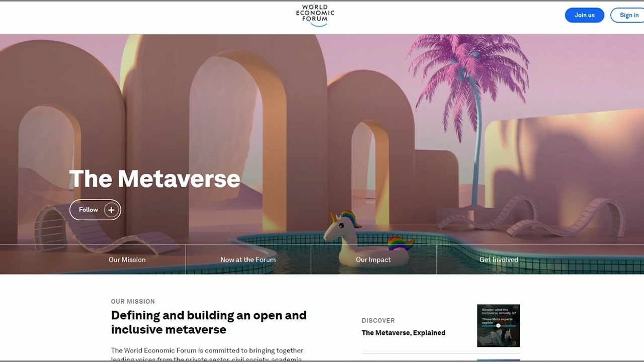Click the OUR MISSION section label

click(133, 302)
